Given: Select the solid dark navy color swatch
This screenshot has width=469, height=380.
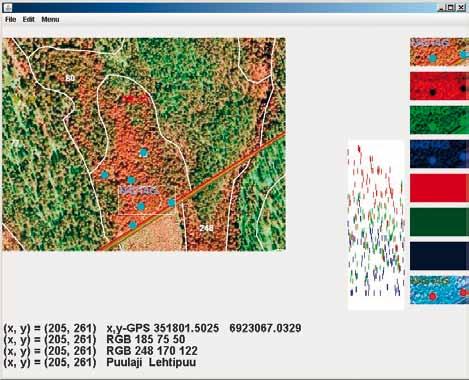Looking at the screenshot, I should [x=439, y=256].
